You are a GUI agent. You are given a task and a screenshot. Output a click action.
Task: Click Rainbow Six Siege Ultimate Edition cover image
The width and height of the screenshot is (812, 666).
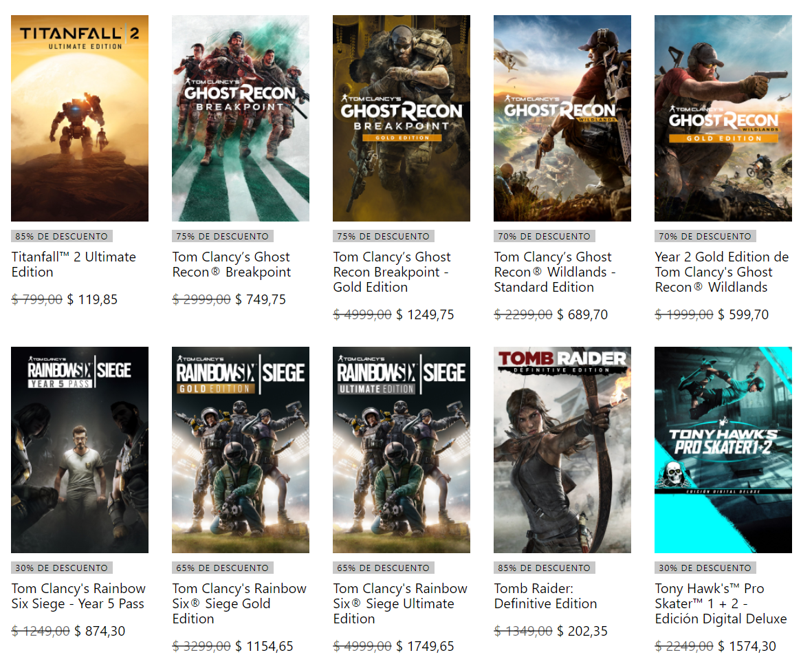click(402, 450)
